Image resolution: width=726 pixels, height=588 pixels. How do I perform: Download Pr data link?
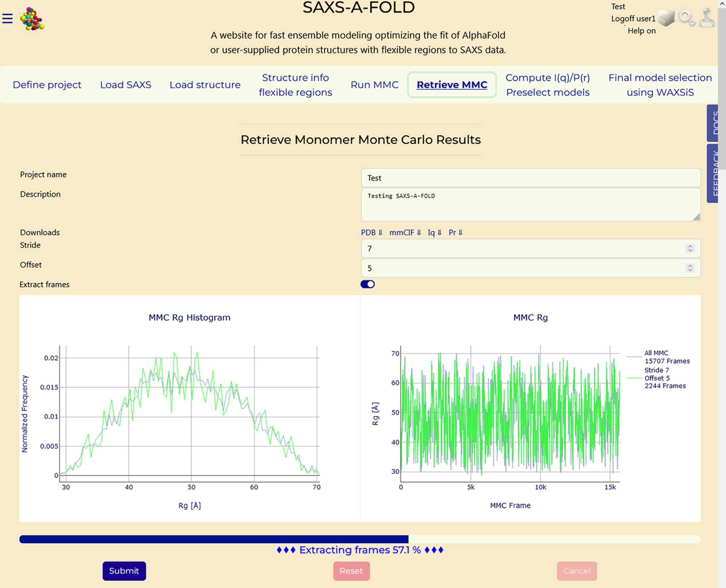point(456,232)
